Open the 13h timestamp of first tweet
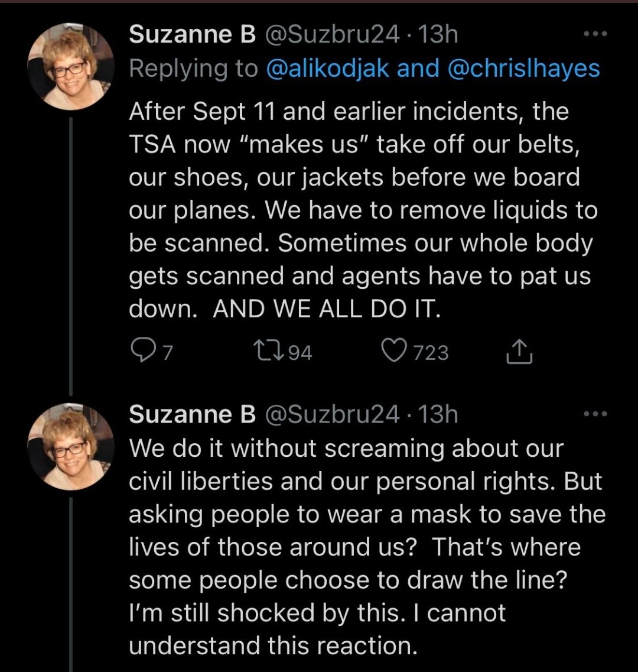This screenshot has height=672, width=638. tap(437, 35)
